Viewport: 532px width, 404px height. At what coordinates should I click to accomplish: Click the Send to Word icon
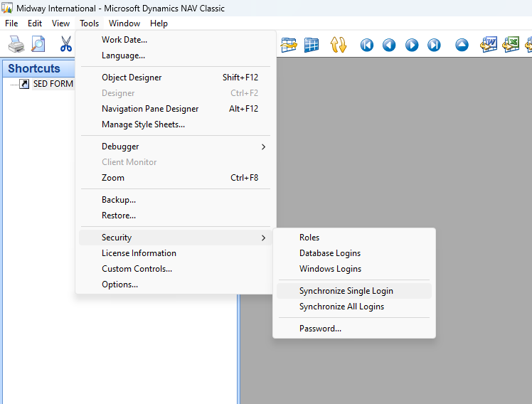click(x=489, y=45)
